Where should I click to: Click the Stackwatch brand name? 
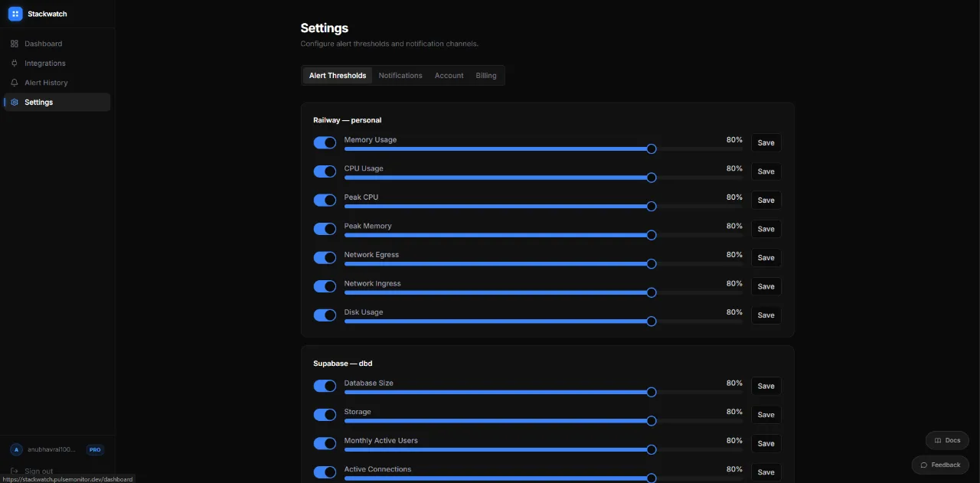click(47, 14)
